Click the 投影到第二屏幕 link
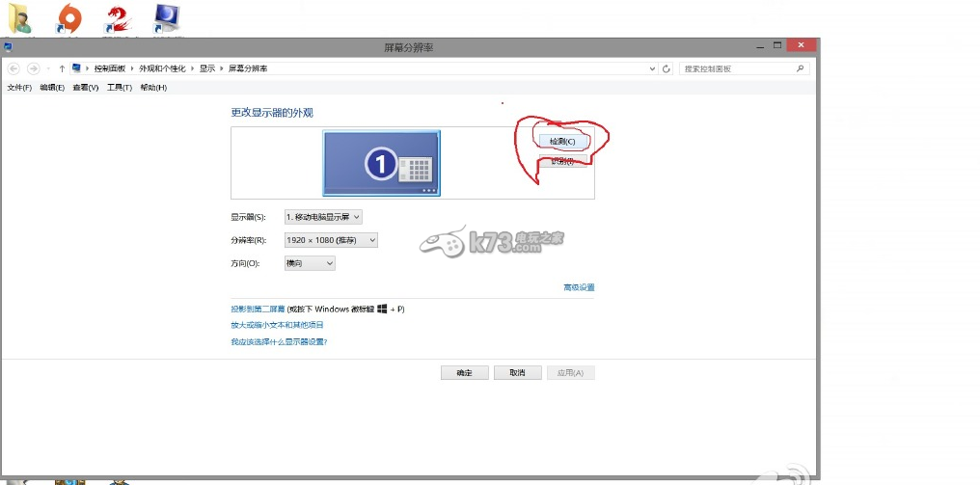Image resolution: width=980 pixels, height=485 pixels. 258,310
